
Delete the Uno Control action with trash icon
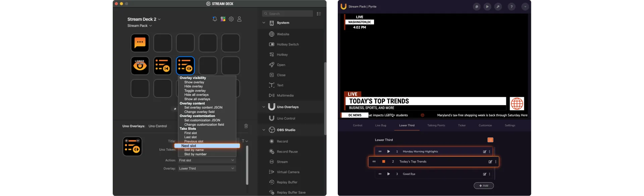click(246, 126)
